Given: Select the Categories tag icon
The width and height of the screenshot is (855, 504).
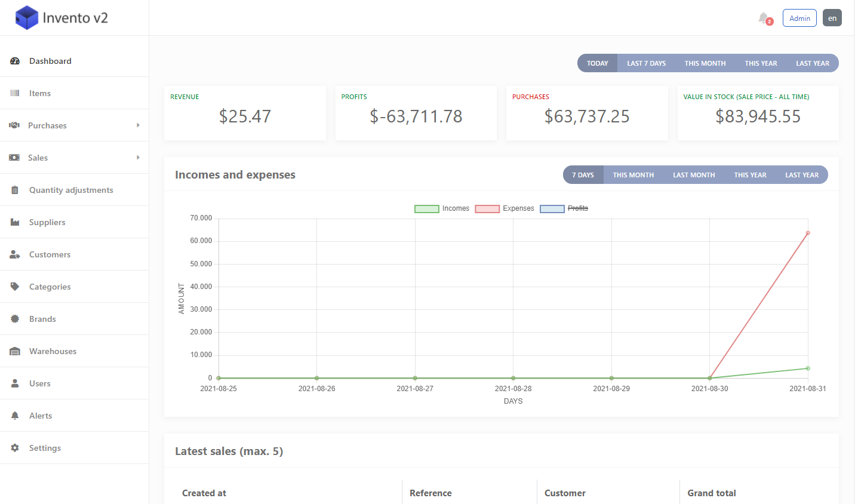Looking at the screenshot, I should (x=15, y=287).
